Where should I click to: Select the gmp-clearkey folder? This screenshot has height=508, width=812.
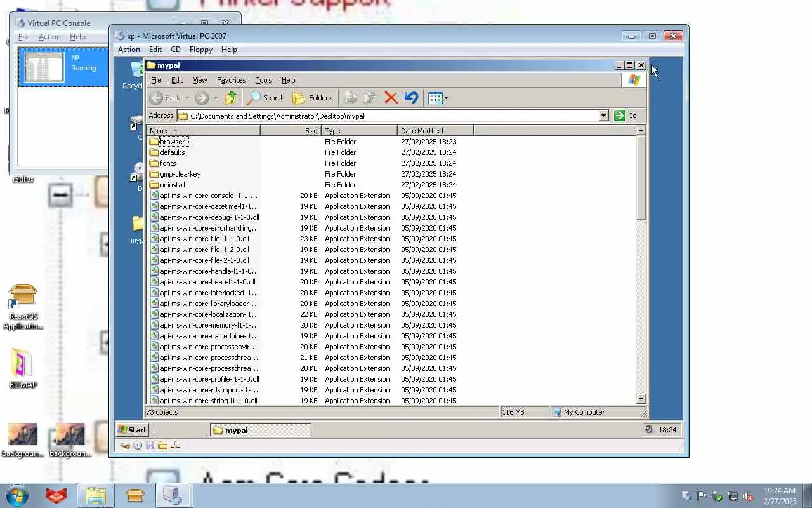(175, 174)
